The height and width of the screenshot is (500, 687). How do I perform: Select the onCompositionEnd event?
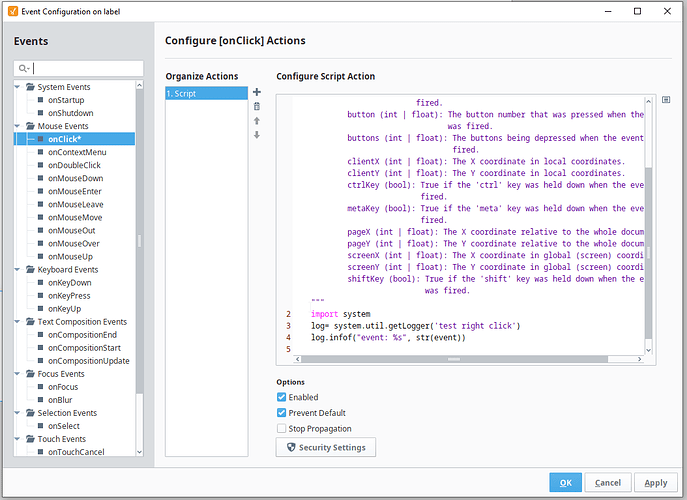coord(82,335)
